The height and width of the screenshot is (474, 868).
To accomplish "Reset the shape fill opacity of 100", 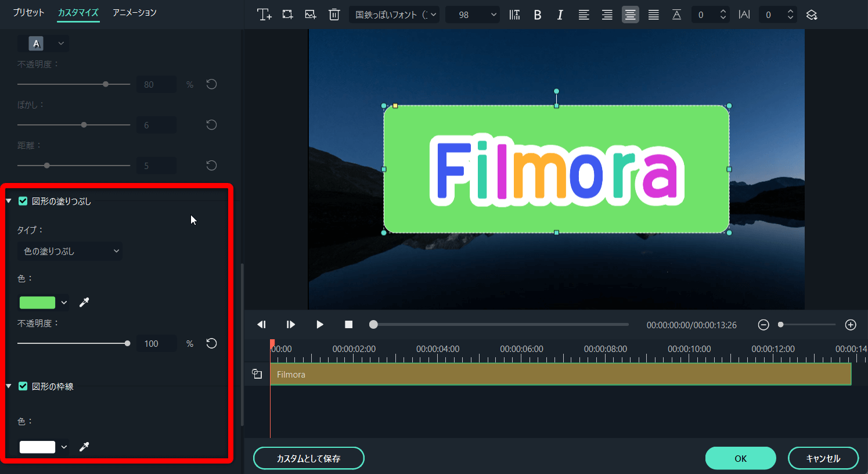I will click(x=211, y=343).
